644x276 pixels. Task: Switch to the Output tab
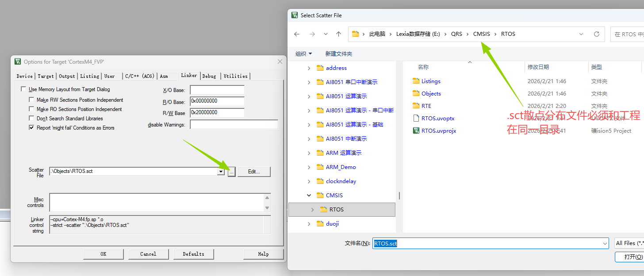[67, 76]
